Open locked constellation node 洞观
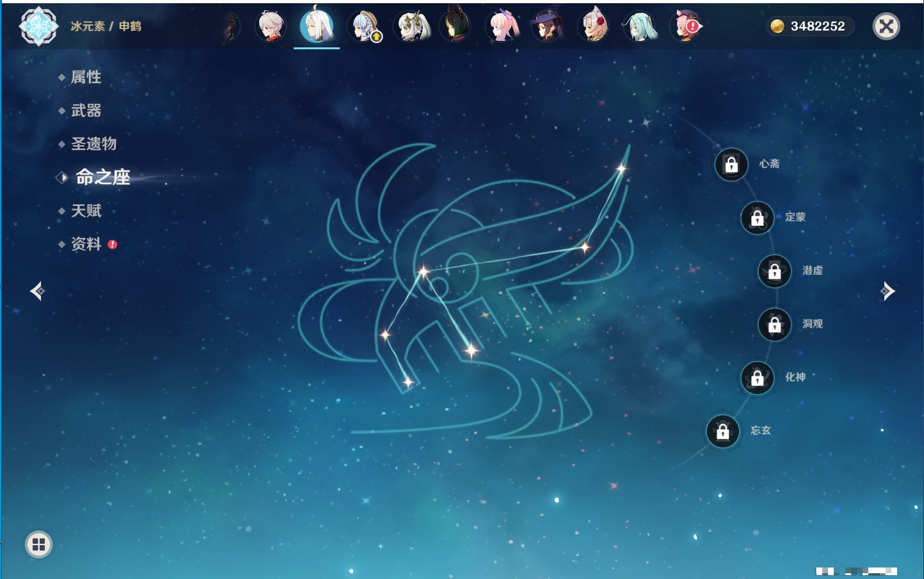Image resolution: width=924 pixels, height=579 pixels. coord(775,325)
